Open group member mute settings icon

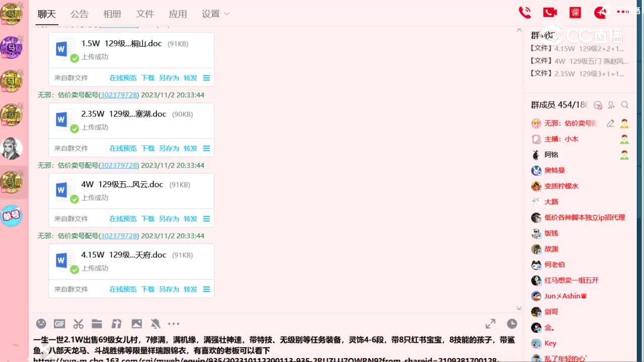(598, 105)
